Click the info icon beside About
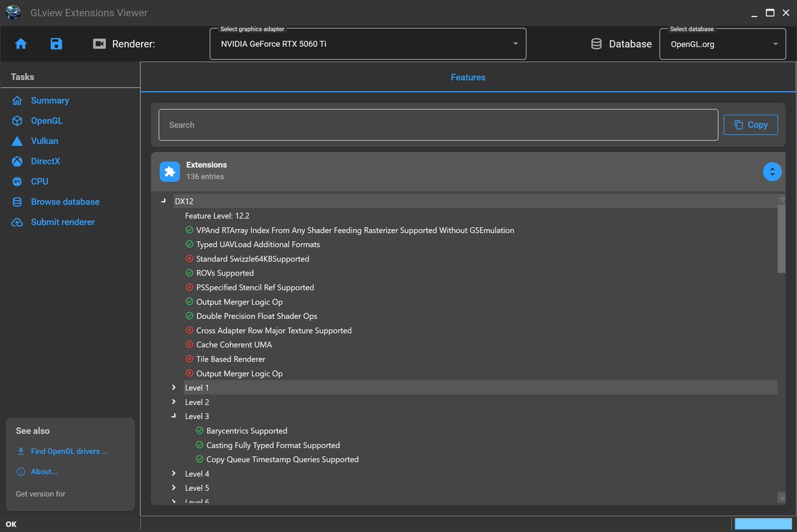The width and height of the screenshot is (797, 532). coord(21,472)
